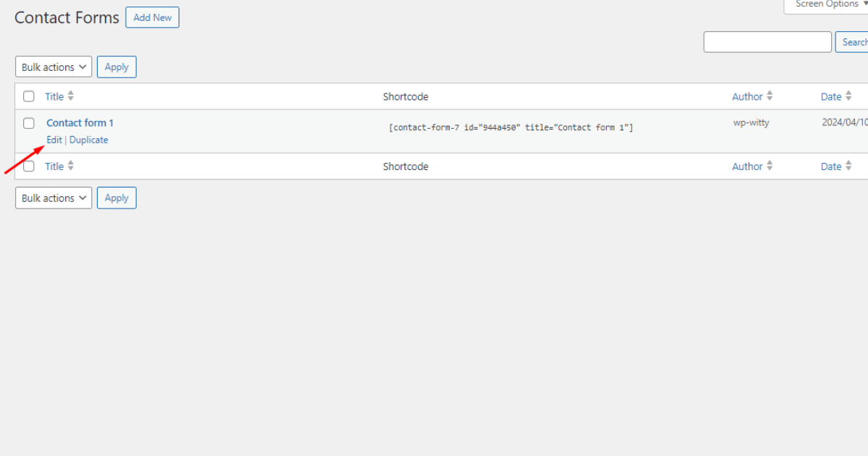The height and width of the screenshot is (456, 868).
Task: Open the Edit link under Contact form 1
Action: (54, 140)
